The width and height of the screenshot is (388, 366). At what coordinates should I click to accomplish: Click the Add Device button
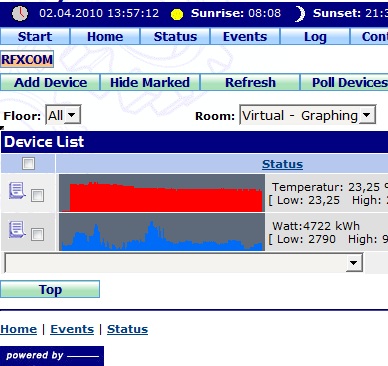tap(50, 82)
